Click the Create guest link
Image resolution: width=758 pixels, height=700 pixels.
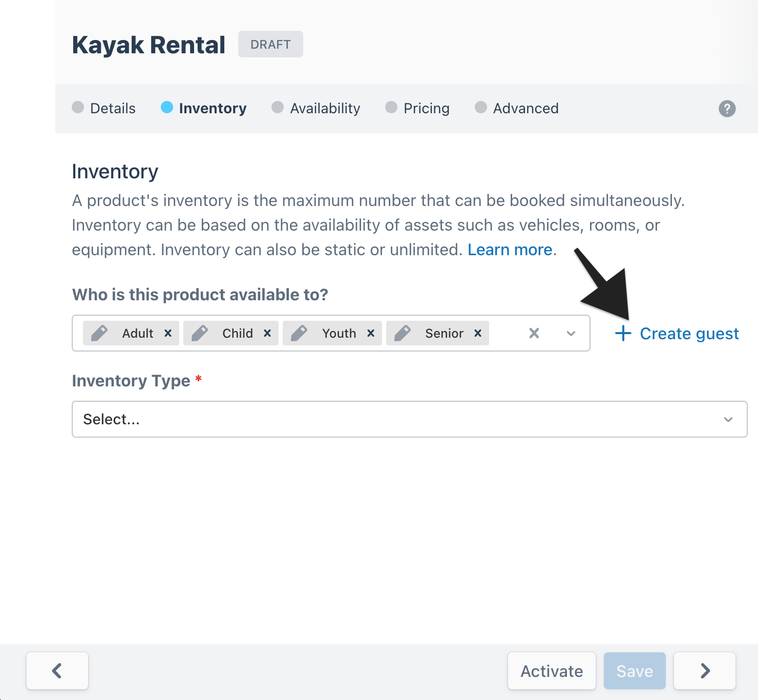[677, 334]
